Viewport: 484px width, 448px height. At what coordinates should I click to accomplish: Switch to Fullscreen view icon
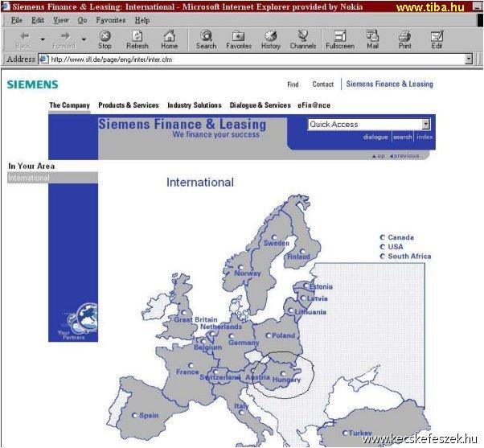340,36
